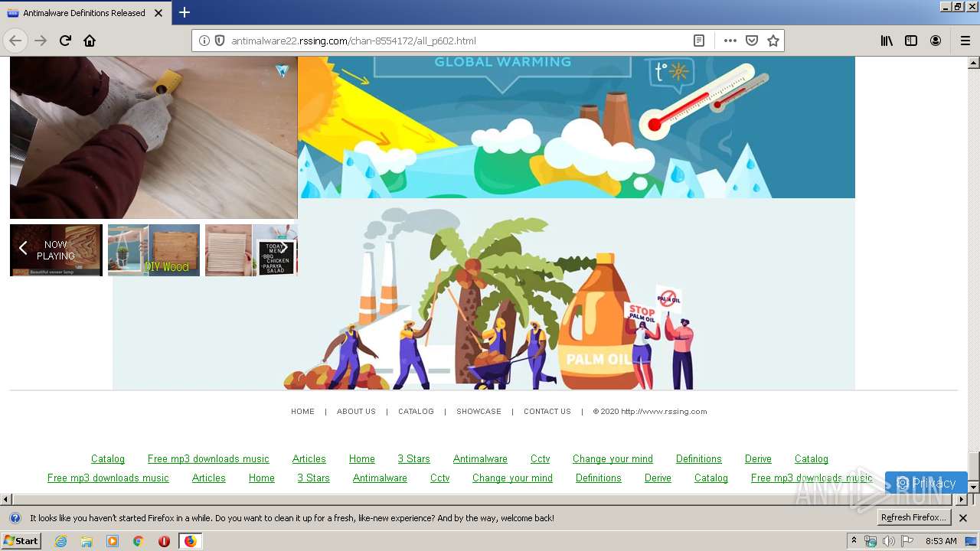
Task: Open SHOWCASE footer link
Action: [x=479, y=412]
